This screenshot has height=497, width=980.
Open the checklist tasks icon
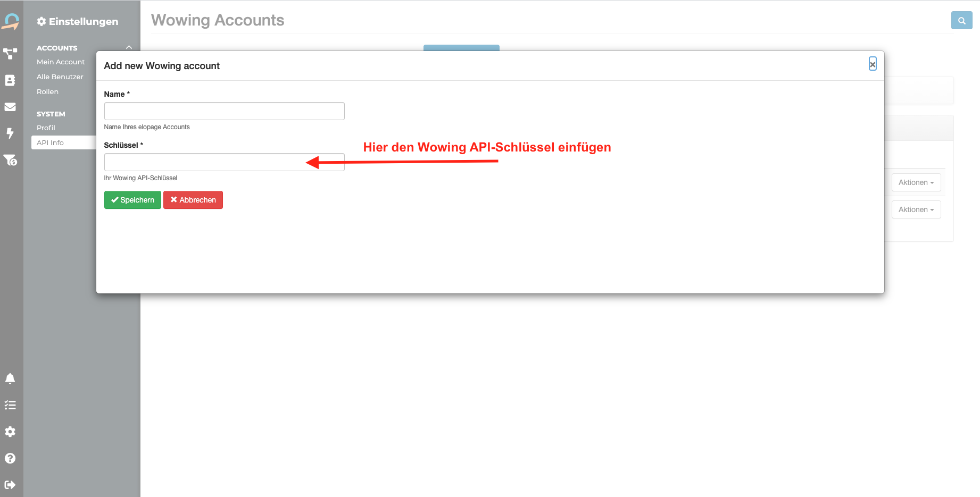click(x=10, y=405)
